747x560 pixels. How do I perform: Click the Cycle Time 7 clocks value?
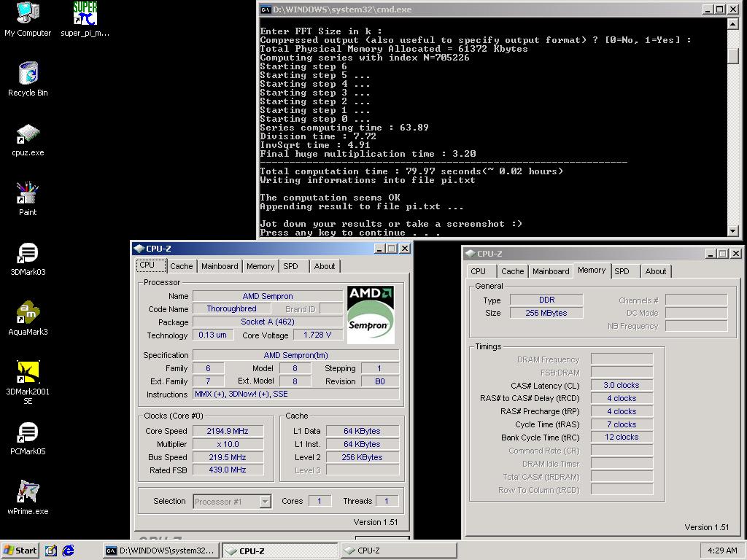[x=622, y=424]
